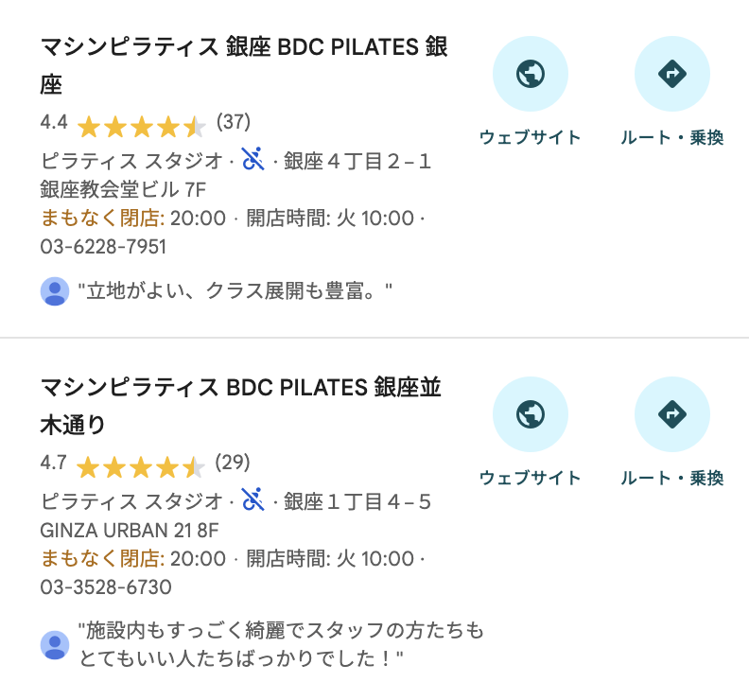Viewport: 749px width, 700px height.
Task: Click the ウェブサイト label in second listing
Action: pos(531,479)
